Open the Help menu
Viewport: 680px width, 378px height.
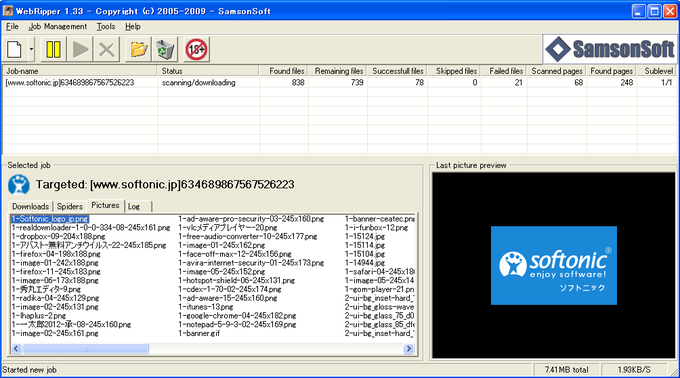tap(133, 26)
